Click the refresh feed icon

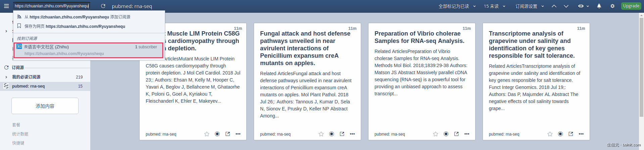coord(103,6)
